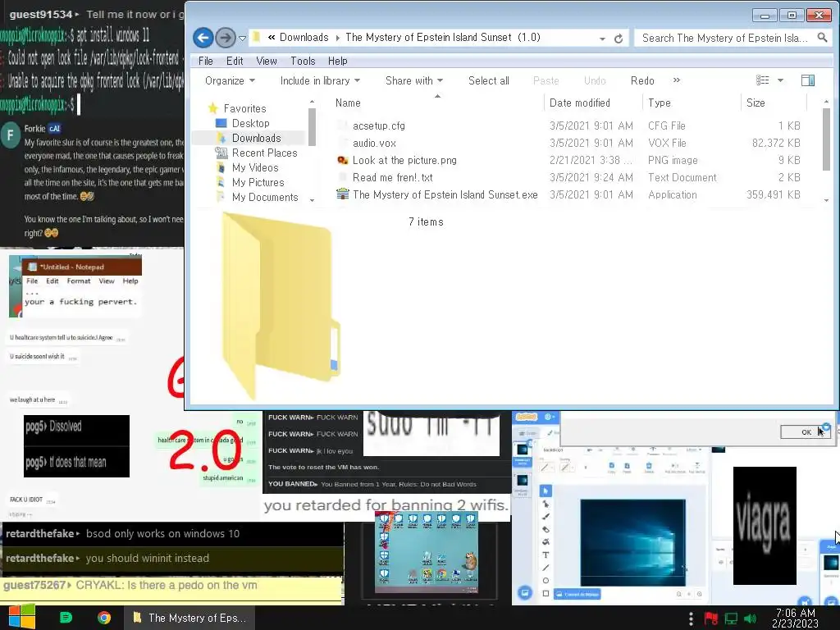Show hidden tray icons via dots
Screen dimensions: 840x630
(691, 619)
